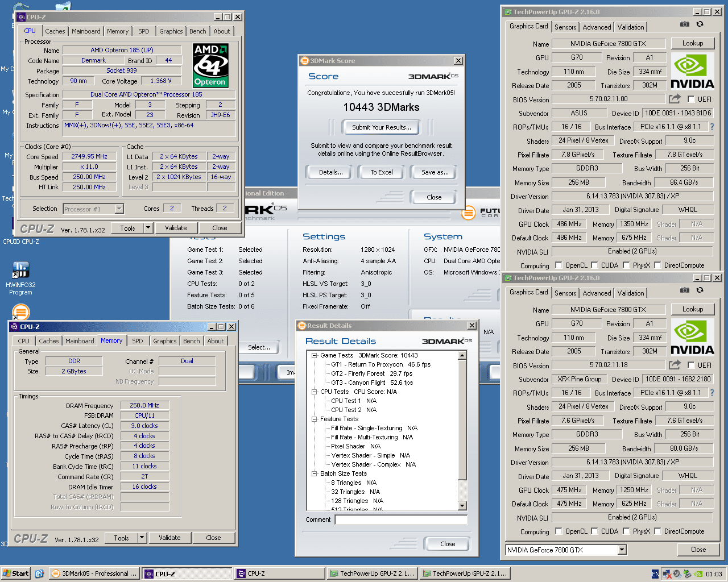Toggle DirectCompute checkbox in top GPU-Z window

coord(657,265)
